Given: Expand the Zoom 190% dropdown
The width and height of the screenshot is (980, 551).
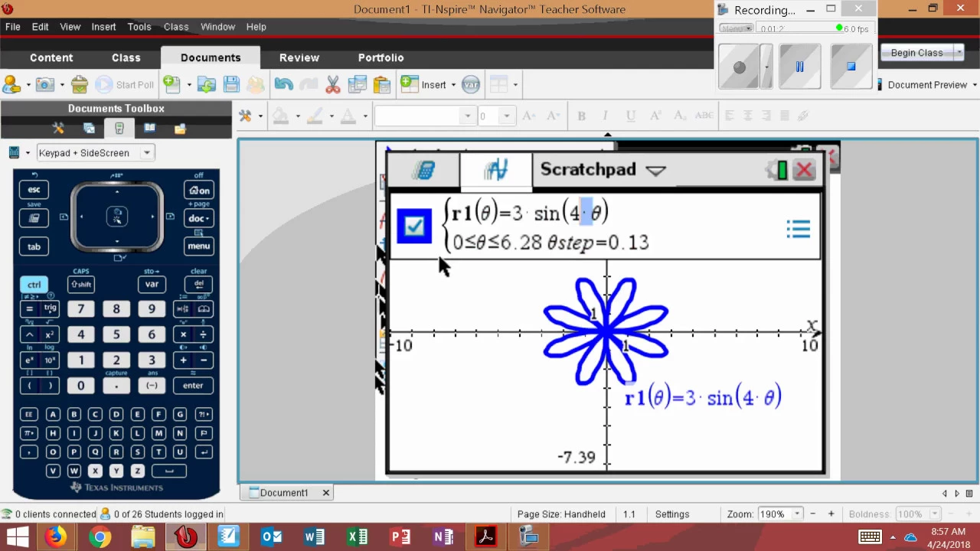Looking at the screenshot, I should 797,514.
